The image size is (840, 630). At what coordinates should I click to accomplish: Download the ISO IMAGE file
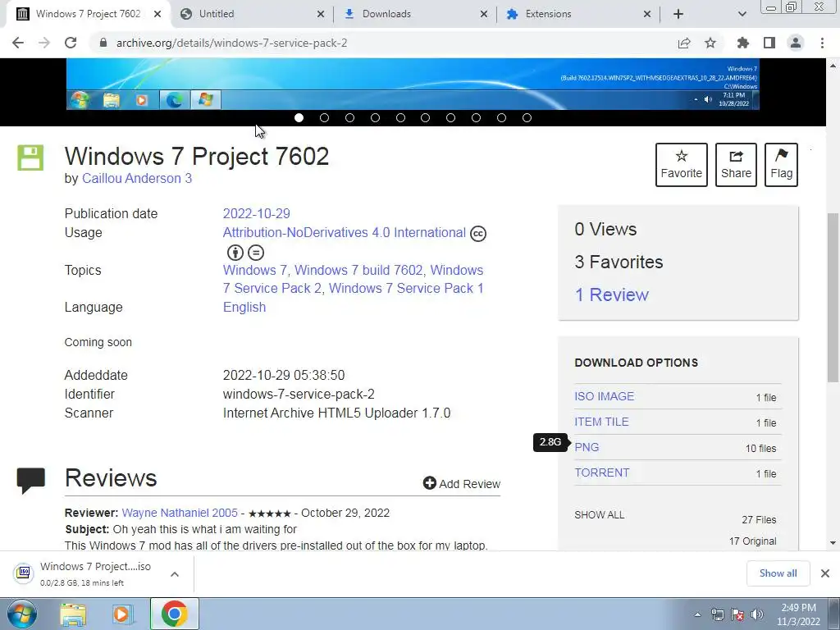pos(605,396)
